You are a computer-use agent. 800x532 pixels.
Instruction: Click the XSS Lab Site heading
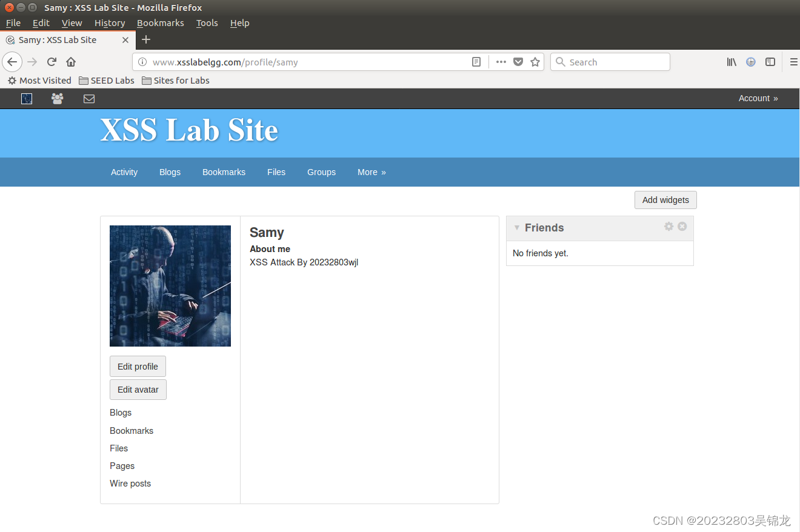point(189,130)
